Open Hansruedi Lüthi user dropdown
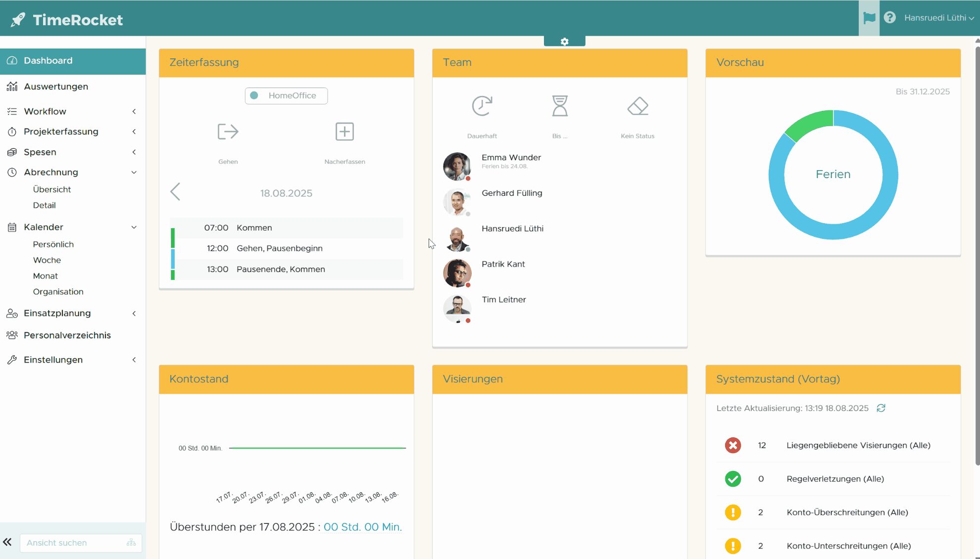980x559 pixels. (x=938, y=18)
